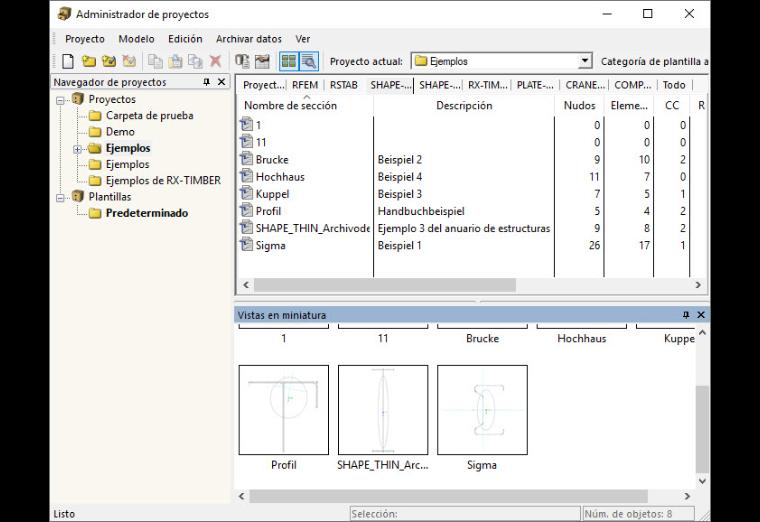This screenshot has width=760, height=522.
Task: Click the thumbnails vertical scrollbar thumb
Action: pyautogui.click(x=702, y=429)
